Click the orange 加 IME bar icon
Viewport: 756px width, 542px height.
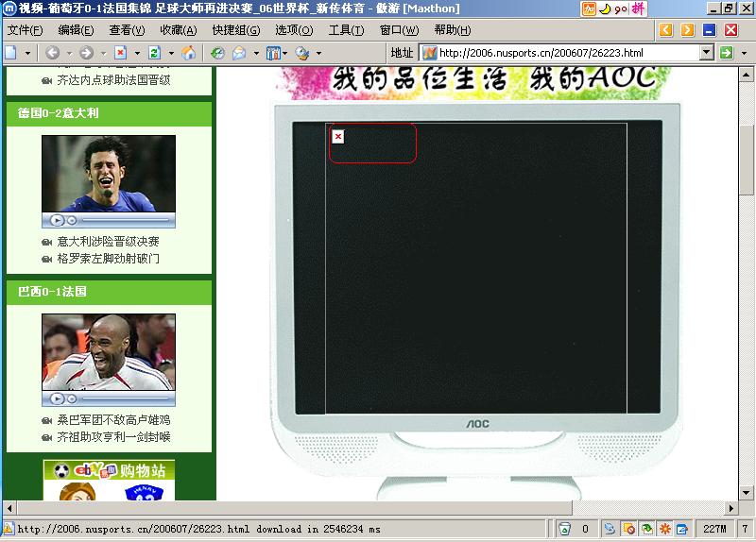point(589,8)
